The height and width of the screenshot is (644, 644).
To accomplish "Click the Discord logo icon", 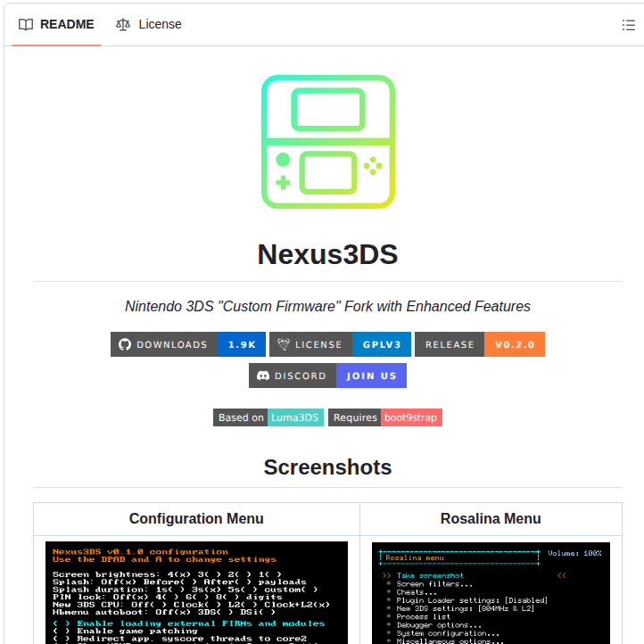I will click(263, 376).
